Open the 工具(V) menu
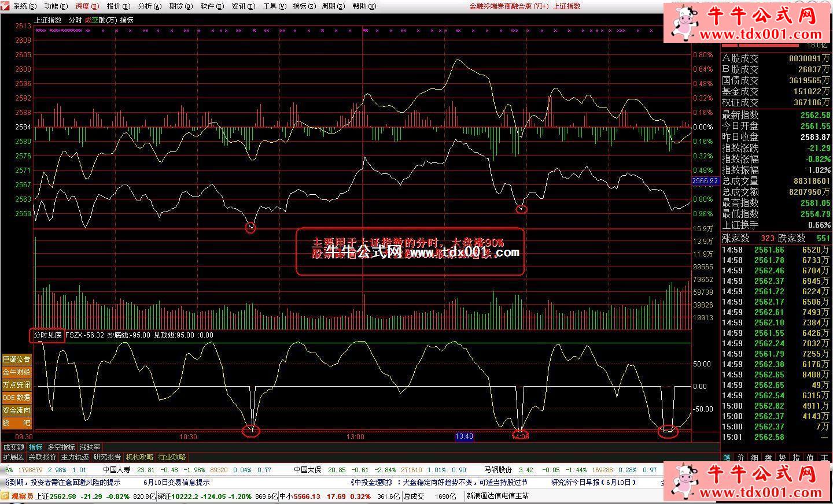Image resolution: width=833 pixels, height=504 pixels. [274, 6]
